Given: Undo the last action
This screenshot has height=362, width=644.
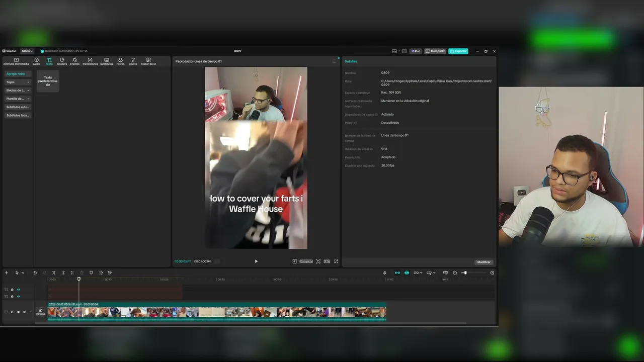Looking at the screenshot, I should (35, 273).
